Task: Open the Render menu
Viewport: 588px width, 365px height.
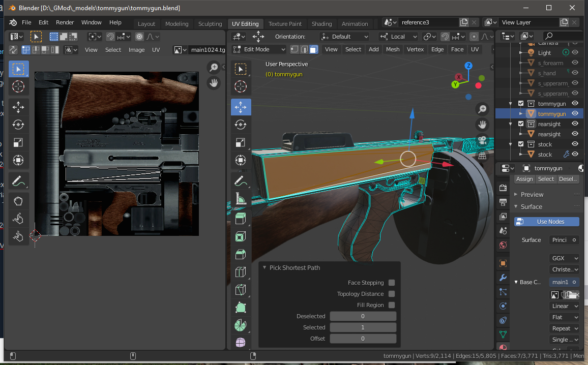Action: coord(65,22)
